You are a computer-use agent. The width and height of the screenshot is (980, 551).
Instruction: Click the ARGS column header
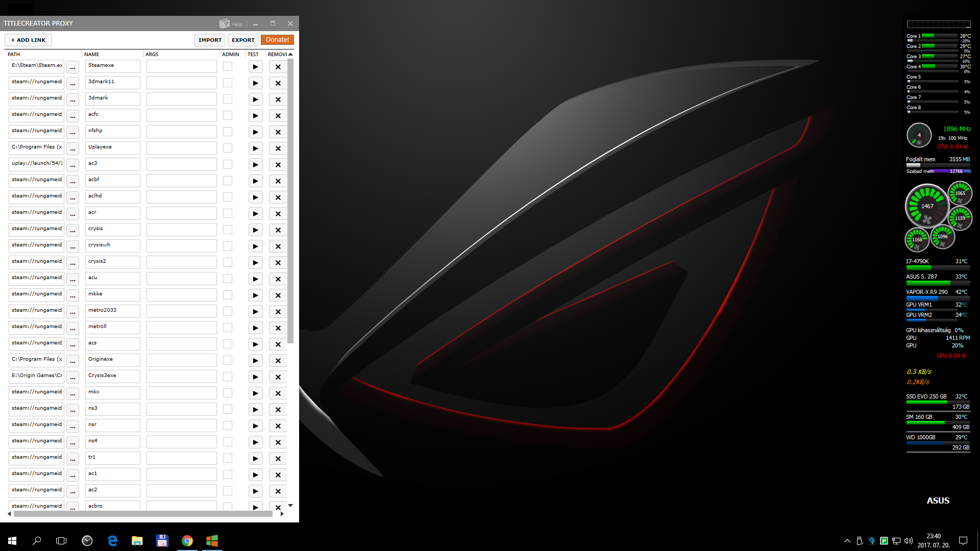tap(152, 54)
